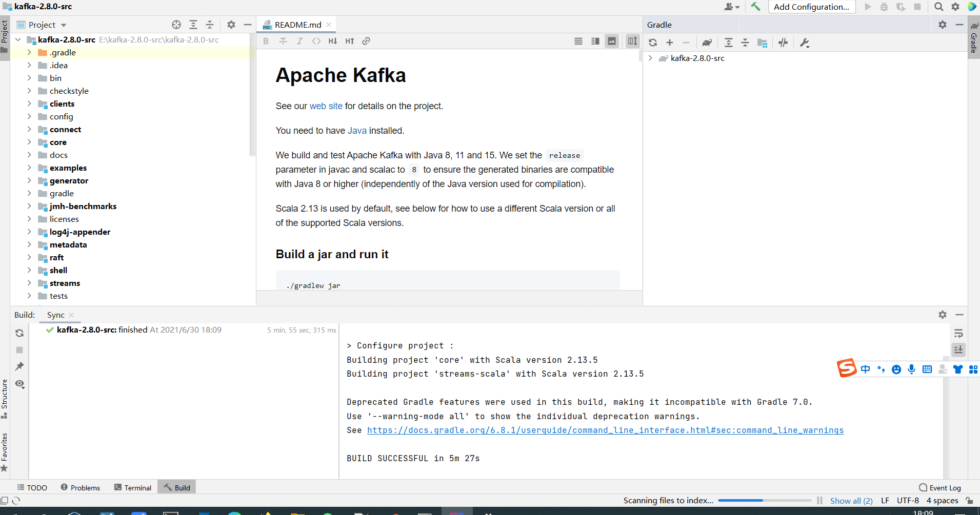This screenshot has width=980, height=515.
Task: Open Build panel settings gear
Action: pos(943,315)
